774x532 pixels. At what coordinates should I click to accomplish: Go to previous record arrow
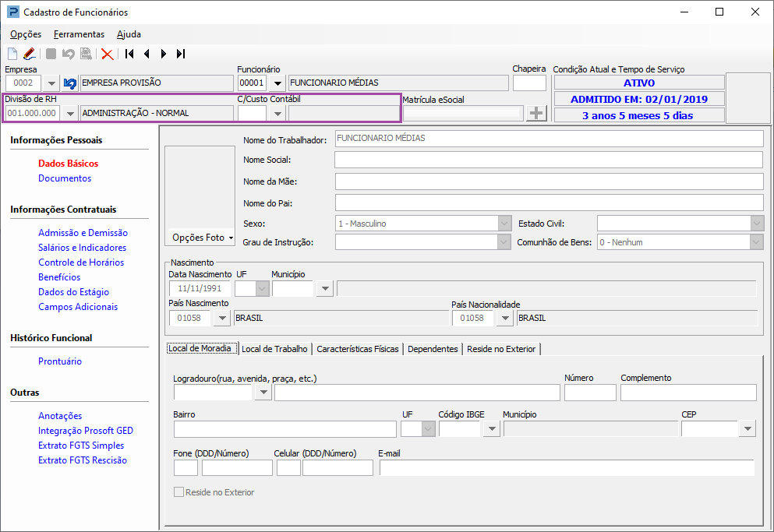(x=147, y=53)
